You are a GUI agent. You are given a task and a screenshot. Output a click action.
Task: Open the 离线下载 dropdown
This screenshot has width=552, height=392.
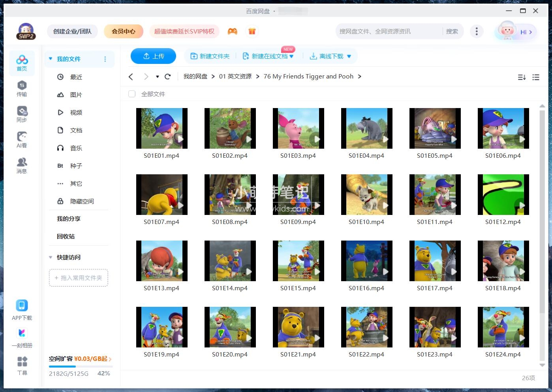point(349,56)
